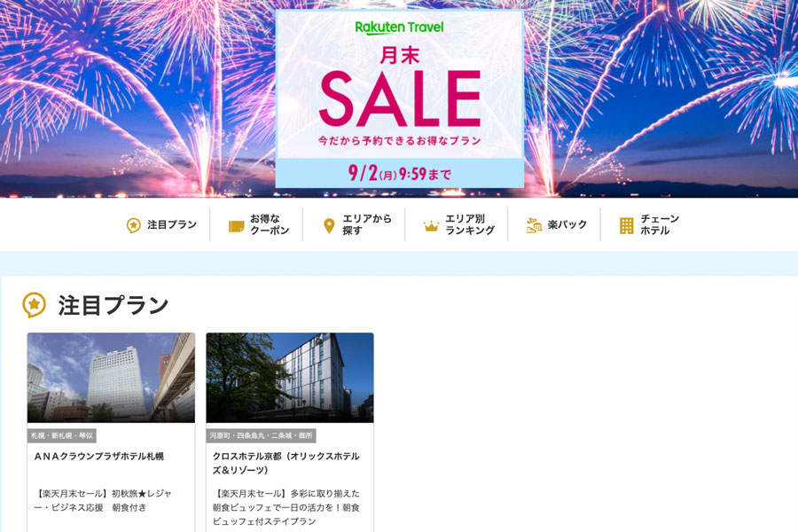This screenshot has height=532, width=798.
Task: Click the 月末 SALE banner panel
Action: click(400, 98)
